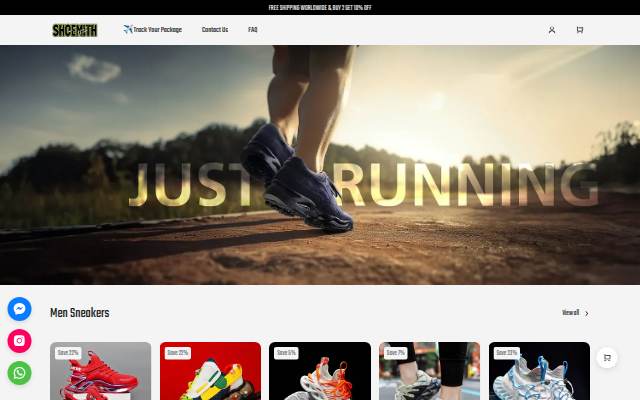Open the blue and white sneaker product

coord(539,371)
